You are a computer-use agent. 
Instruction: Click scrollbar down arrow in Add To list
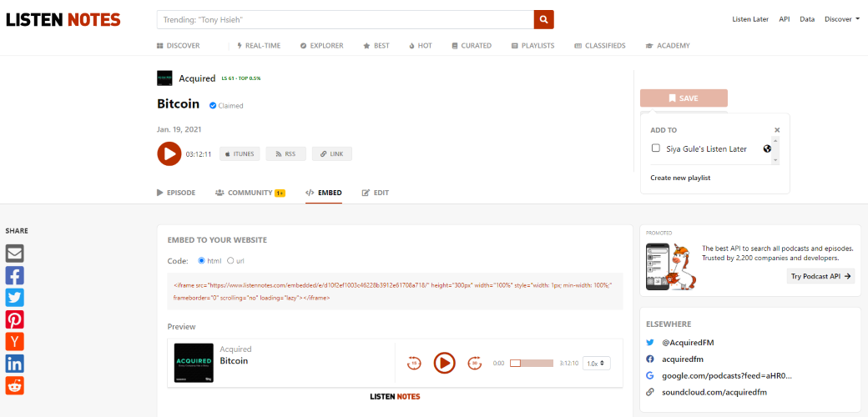775,160
